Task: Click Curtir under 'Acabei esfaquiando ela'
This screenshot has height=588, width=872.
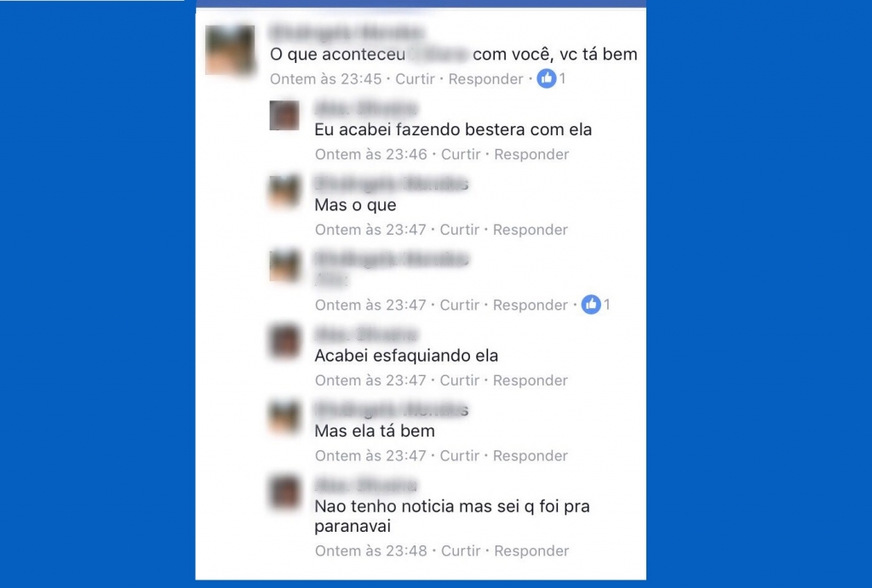Action: [459, 380]
